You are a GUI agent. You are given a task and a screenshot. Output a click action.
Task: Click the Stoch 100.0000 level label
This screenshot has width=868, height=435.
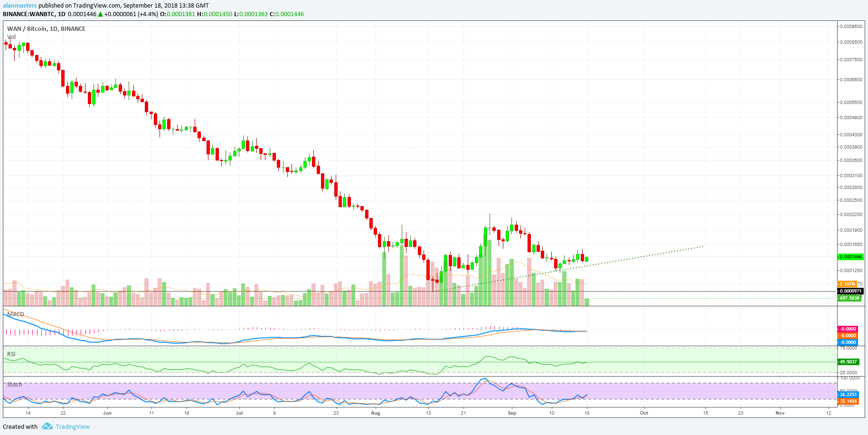[851, 378]
